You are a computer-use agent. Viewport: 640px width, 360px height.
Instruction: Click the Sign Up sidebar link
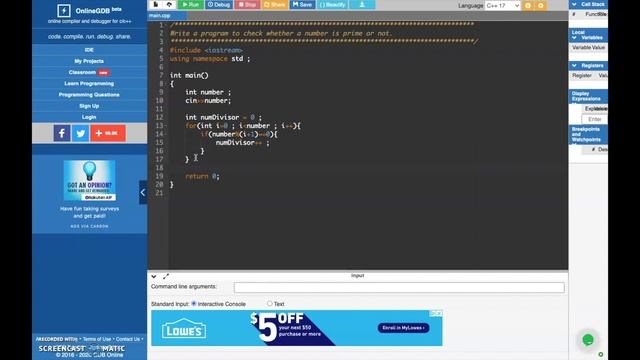coord(89,106)
